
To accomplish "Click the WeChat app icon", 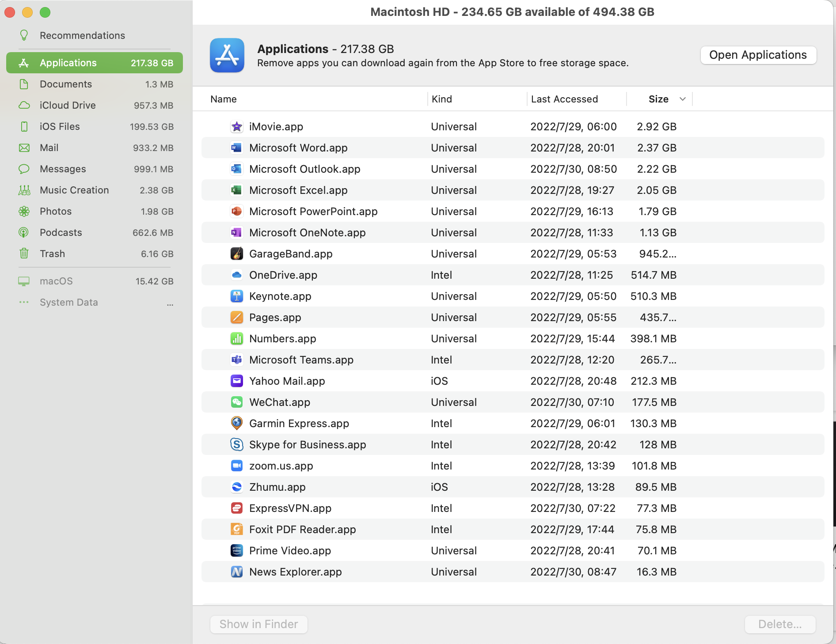I will click(x=237, y=402).
